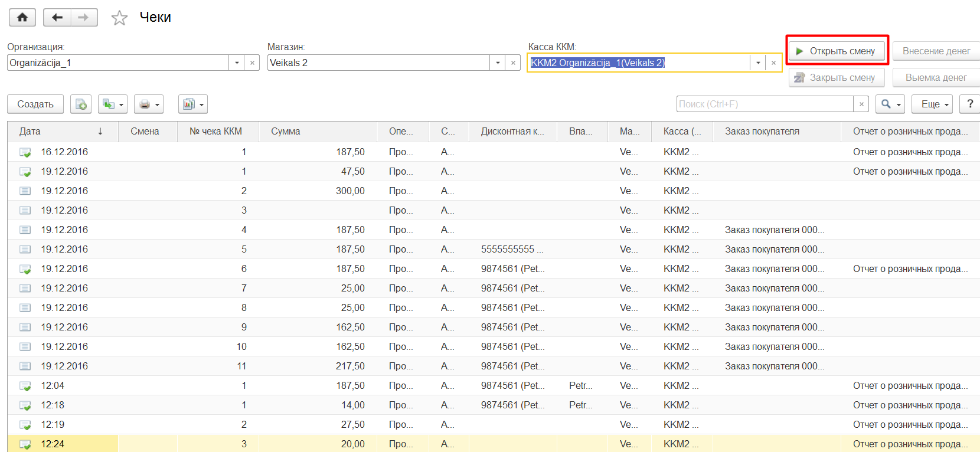Navigate forward with right arrow
The image size is (980, 452).
pos(84,18)
